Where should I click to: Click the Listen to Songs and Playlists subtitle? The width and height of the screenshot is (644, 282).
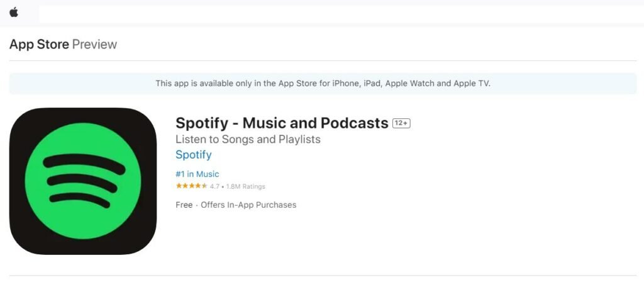click(248, 139)
